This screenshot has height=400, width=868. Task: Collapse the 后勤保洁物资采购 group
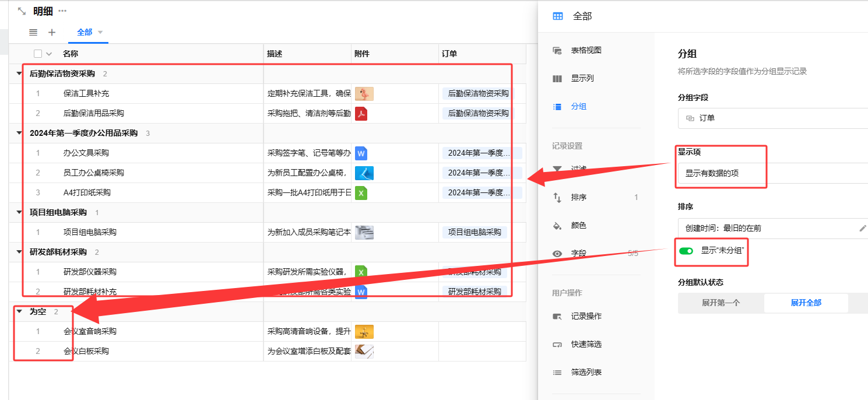[19, 74]
